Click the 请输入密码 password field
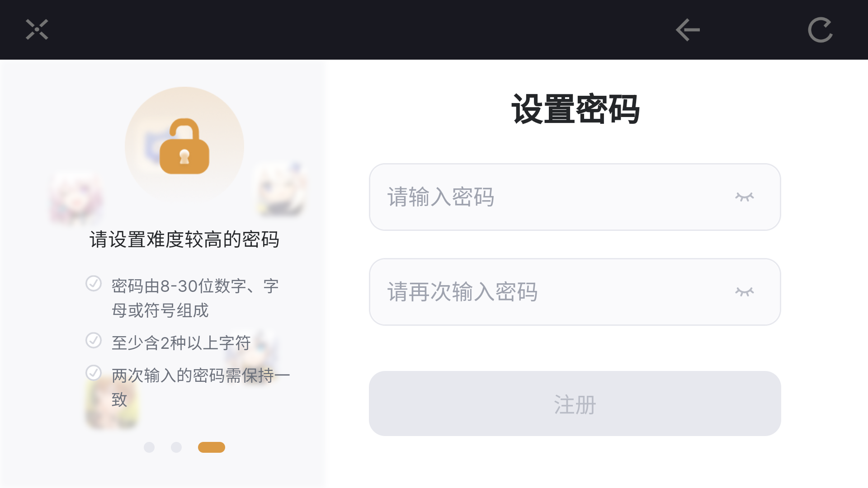Viewport: 868px width, 488px height. pos(542,197)
